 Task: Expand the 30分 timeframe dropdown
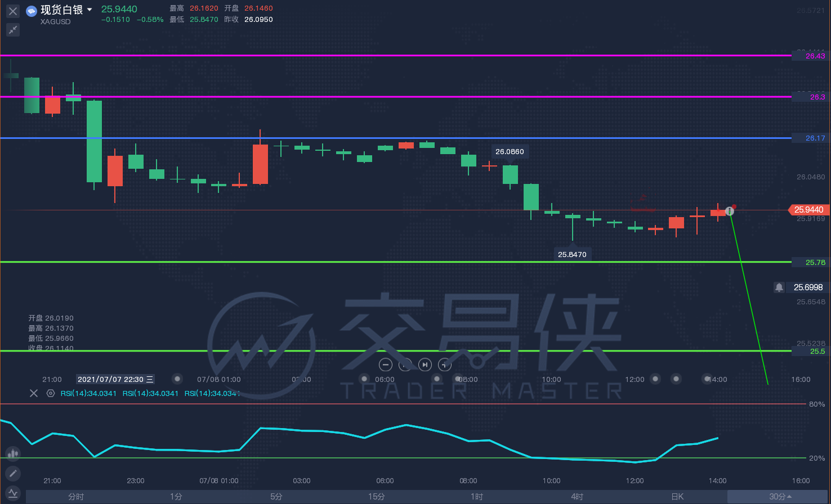click(x=780, y=497)
